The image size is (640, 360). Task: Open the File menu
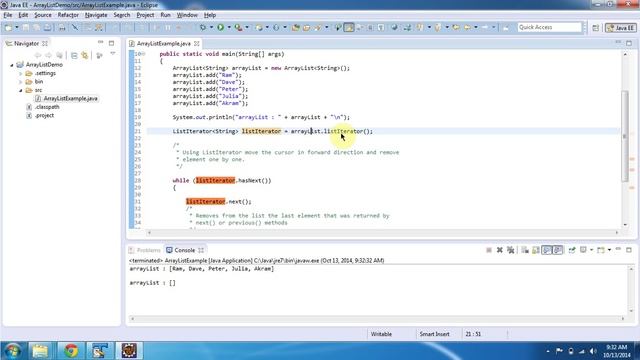(x=8, y=15)
